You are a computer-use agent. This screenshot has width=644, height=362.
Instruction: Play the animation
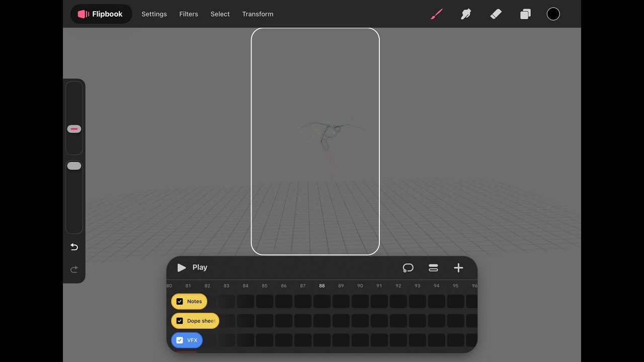[x=192, y=267]
